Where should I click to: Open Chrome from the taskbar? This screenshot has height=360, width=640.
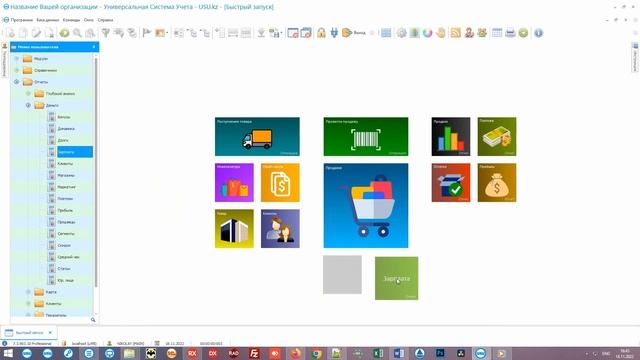(316, 353)
